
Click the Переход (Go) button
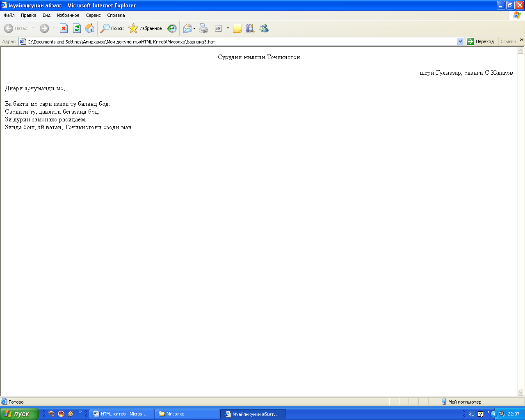[x=481, y=41]
